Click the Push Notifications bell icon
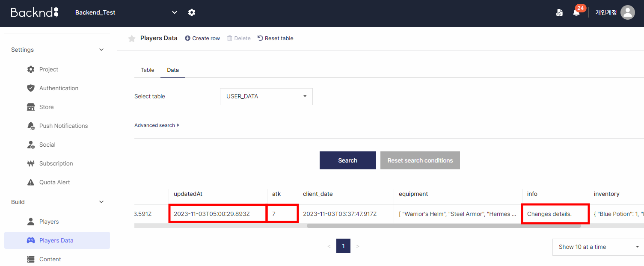This screenshot has width=644, height=266. [30, 126]
